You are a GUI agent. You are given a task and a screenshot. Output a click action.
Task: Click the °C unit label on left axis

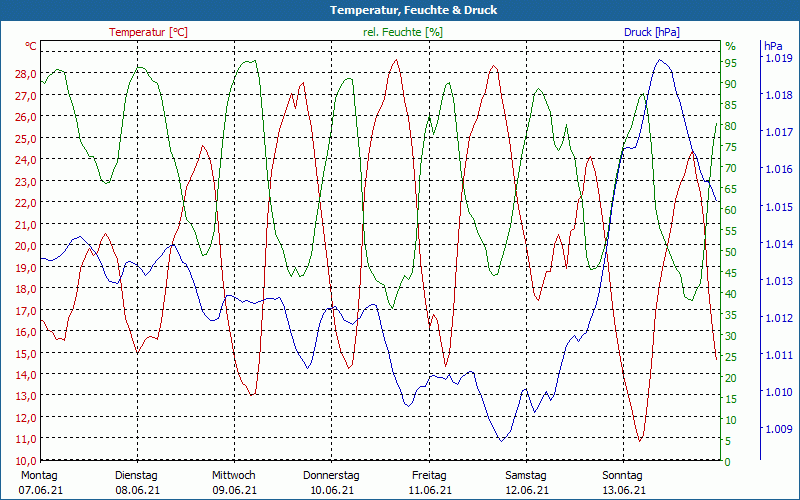tap(31, 47)
